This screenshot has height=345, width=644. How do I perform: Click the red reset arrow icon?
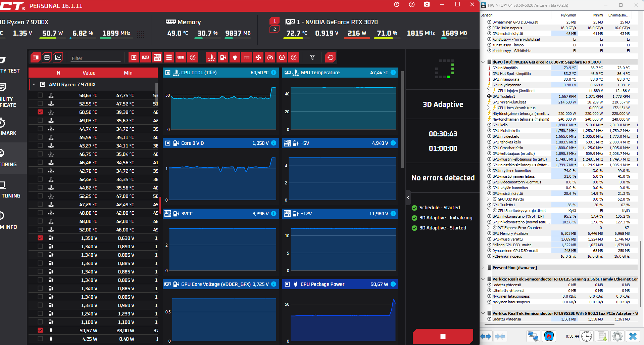pos(331,57)
